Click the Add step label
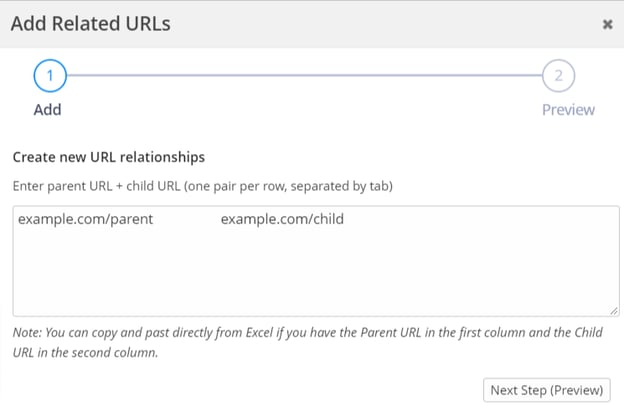 tap(47, 109)
